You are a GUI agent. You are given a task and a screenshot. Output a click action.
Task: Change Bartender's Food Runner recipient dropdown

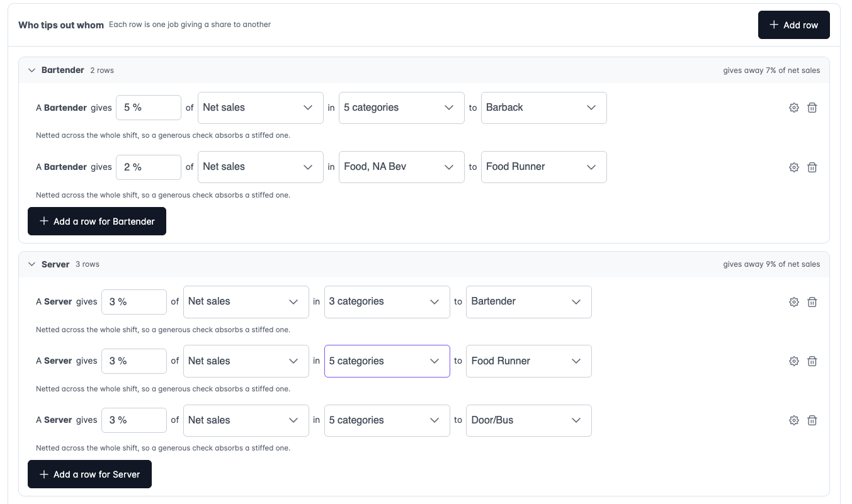click(x=544, y=167)
